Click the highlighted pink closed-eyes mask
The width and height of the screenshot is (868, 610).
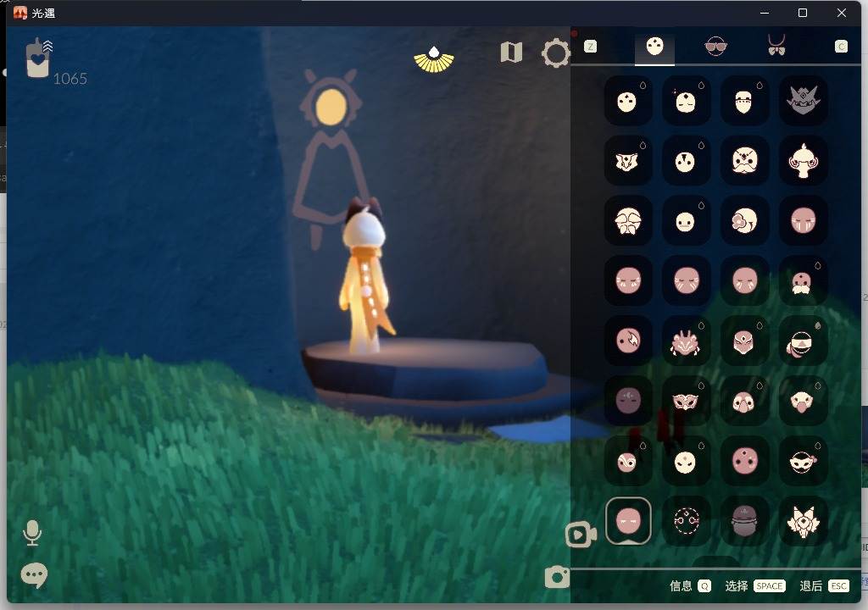pyautogui.click(x=628, y=520)
